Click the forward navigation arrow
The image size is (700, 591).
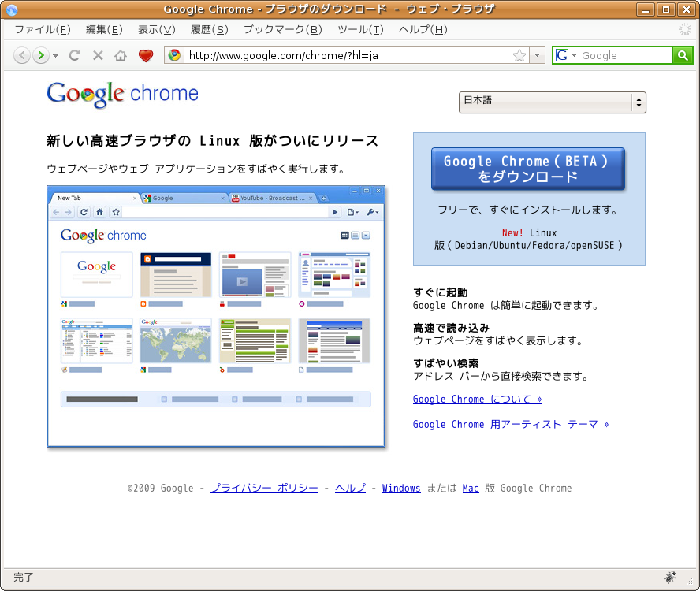point(40,56)
